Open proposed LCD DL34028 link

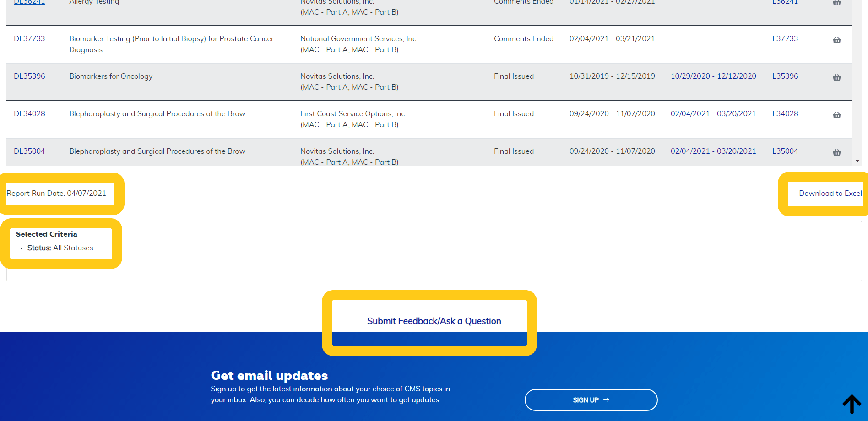(x=29, y=114)
